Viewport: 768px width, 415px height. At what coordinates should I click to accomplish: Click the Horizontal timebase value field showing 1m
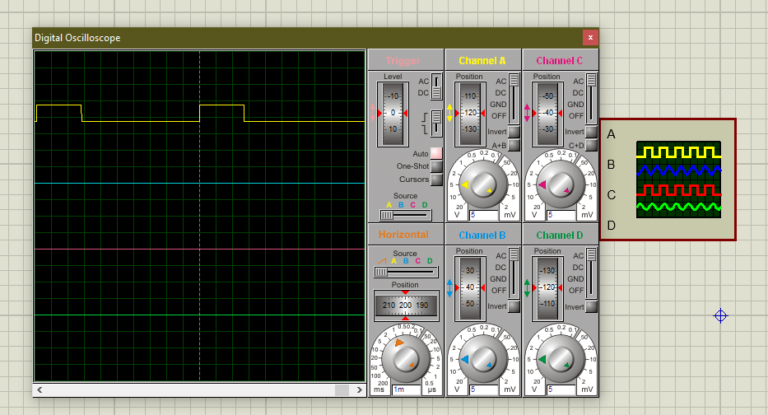(x=406, y=390)
